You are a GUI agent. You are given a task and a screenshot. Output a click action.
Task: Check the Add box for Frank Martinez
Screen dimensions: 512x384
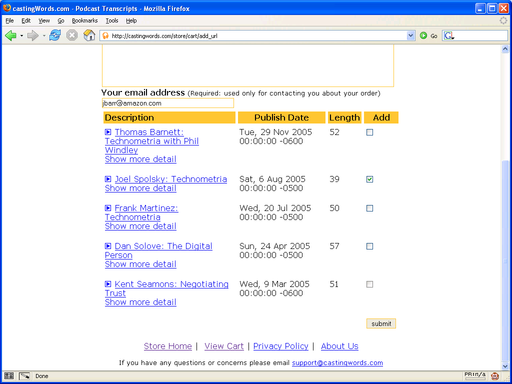click(x=369, y=208)
